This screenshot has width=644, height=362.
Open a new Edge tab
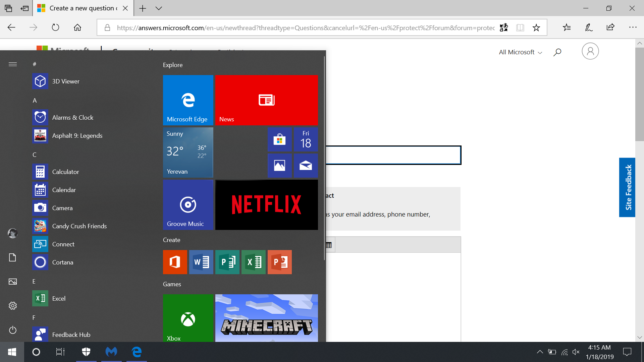(143, 8)
